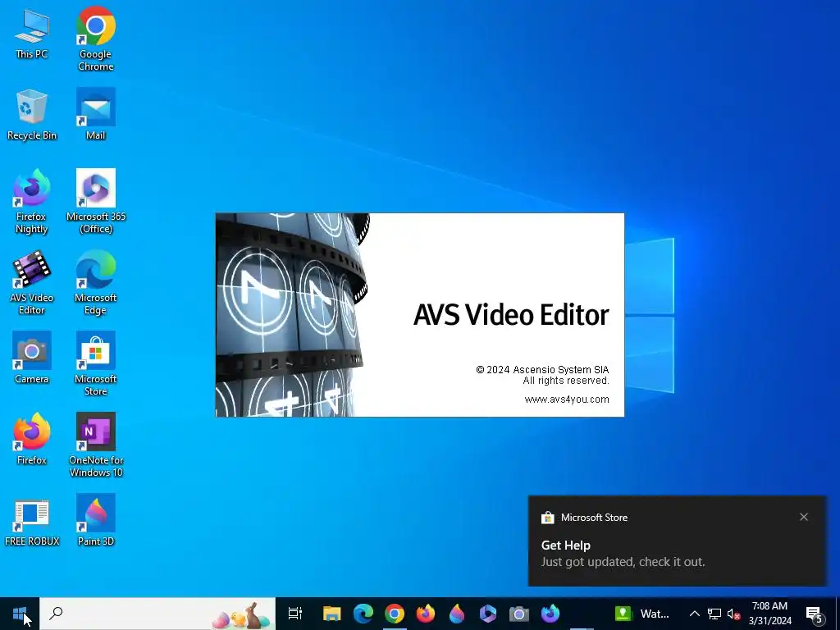
Task: Select the Firefox Nightly desktop shortcut
Action: 32,202
